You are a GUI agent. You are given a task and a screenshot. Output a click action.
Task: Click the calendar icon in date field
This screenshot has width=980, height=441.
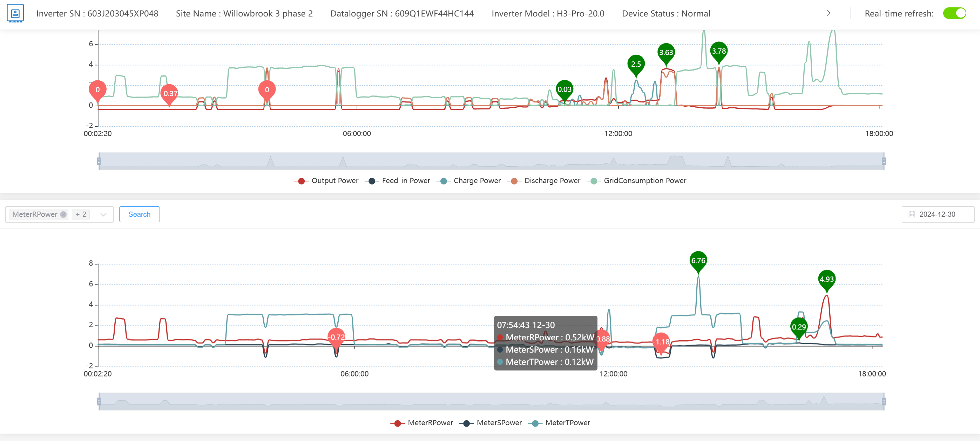click(912, 214)
